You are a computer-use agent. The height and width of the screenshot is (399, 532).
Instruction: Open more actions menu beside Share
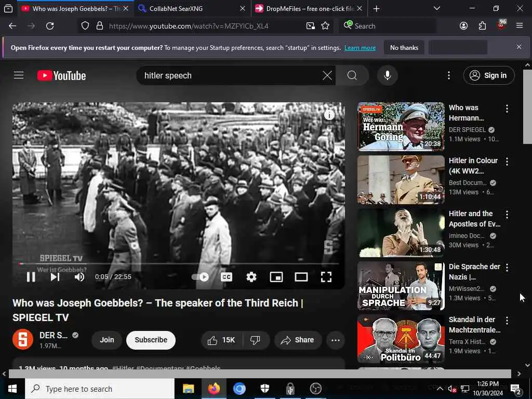[x=336, y=340]
